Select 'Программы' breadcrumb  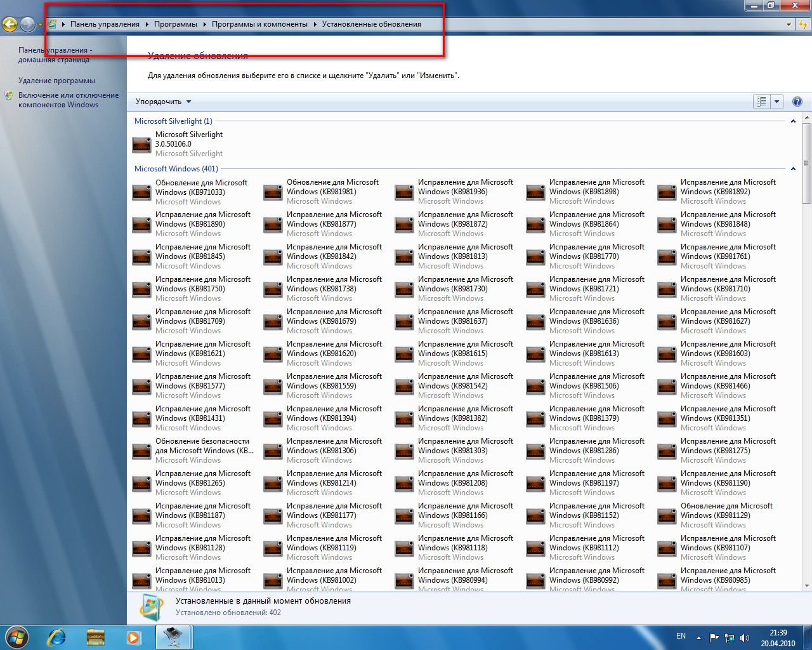pos(175,24)
